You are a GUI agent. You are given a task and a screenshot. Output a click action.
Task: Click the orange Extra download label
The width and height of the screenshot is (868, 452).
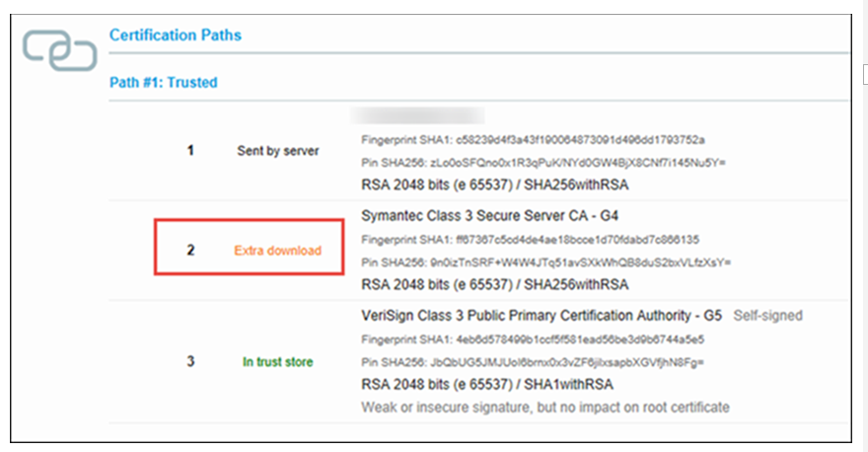click(277, 251)
